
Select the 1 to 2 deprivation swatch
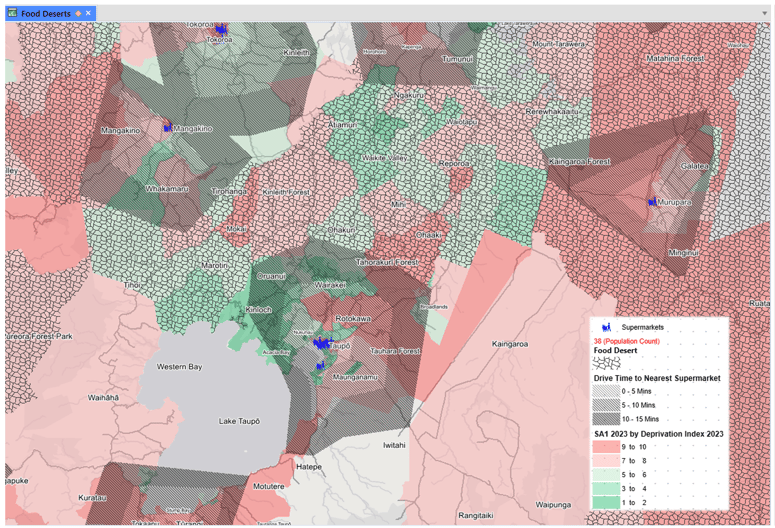pyautogui.click(x=606, y=502)
